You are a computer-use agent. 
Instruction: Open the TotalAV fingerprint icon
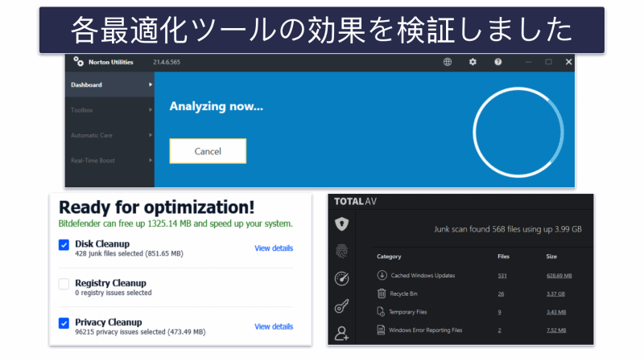click(x=341, y=251)
